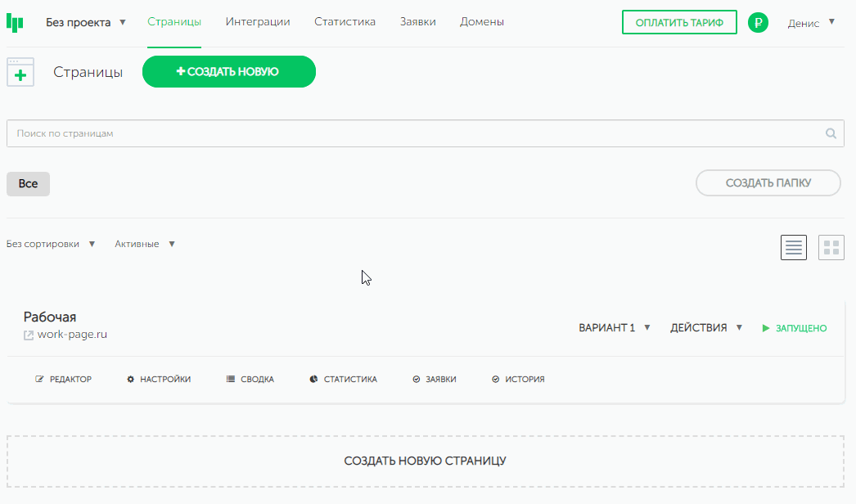
Task: Open the Статистика tab in top navigation
Action: [345, 22]
